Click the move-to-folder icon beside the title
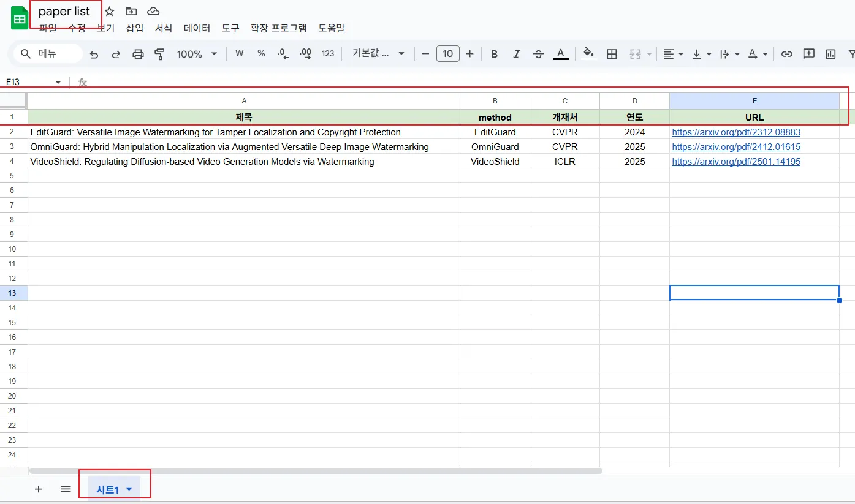This screenshot has height=504, width=855. 131,11
